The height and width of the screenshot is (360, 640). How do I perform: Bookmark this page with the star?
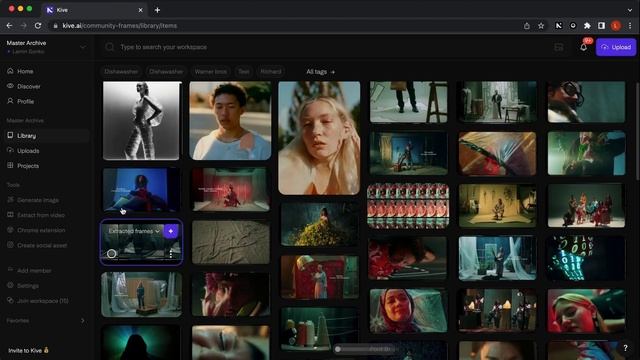tap(541, 26)
